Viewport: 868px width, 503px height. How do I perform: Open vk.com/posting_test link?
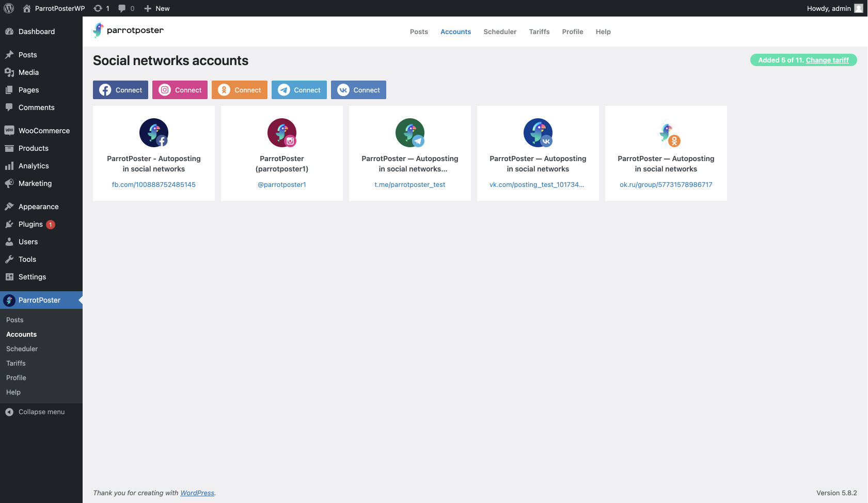[x=537, y=185]
